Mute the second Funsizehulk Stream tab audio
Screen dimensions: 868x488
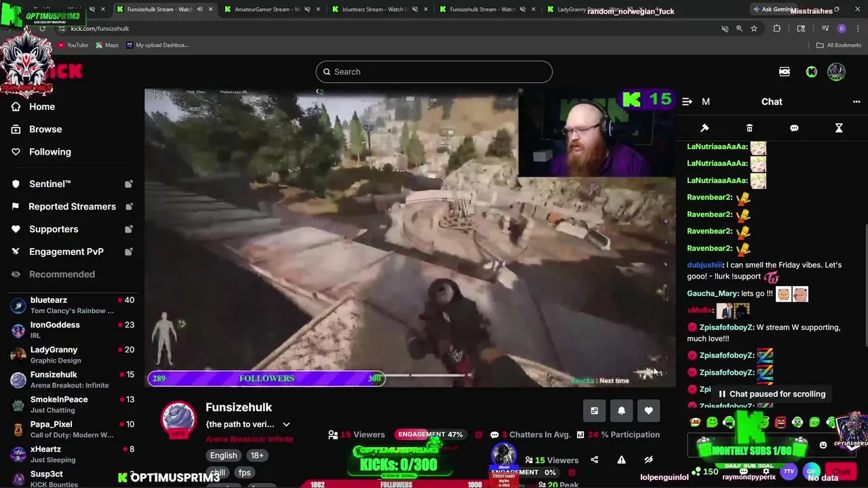click(522, 9)
